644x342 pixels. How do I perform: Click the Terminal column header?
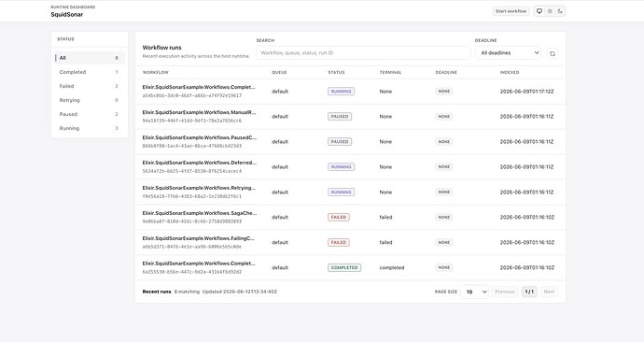tap(390, 72)
